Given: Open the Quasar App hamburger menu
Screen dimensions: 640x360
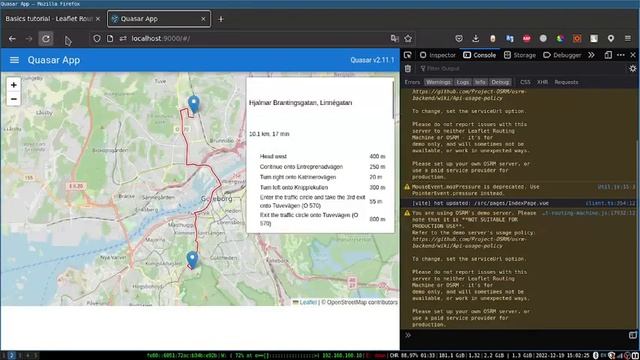Looking at the screenshot, I should pos(14,60).
